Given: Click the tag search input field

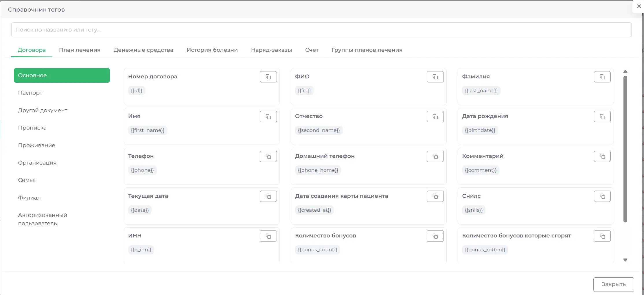Looking at the screenshot, I should click(x=321, y=30).
